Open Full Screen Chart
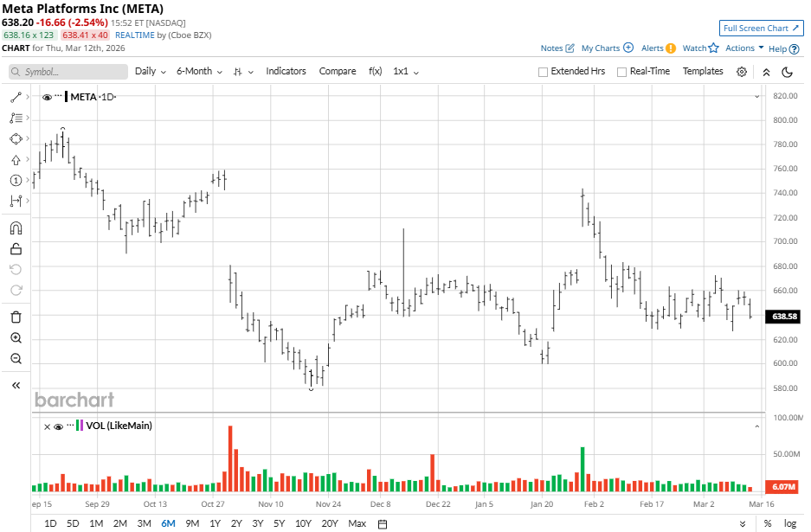This screenshot has width=811, height=532. (761, 28)
